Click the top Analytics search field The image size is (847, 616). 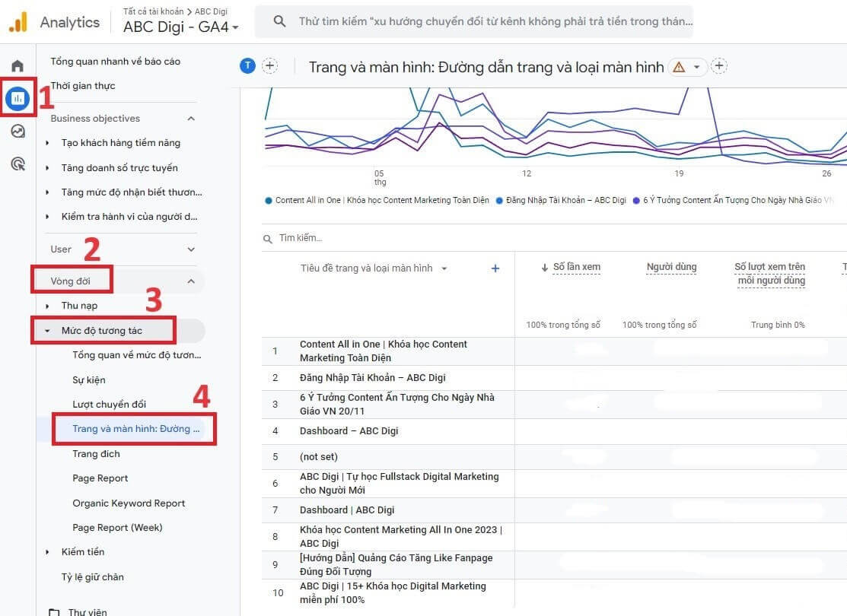474,21
